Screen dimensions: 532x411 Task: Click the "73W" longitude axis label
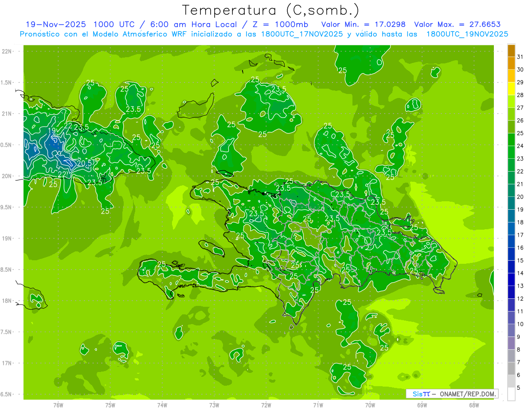[214, 405]
